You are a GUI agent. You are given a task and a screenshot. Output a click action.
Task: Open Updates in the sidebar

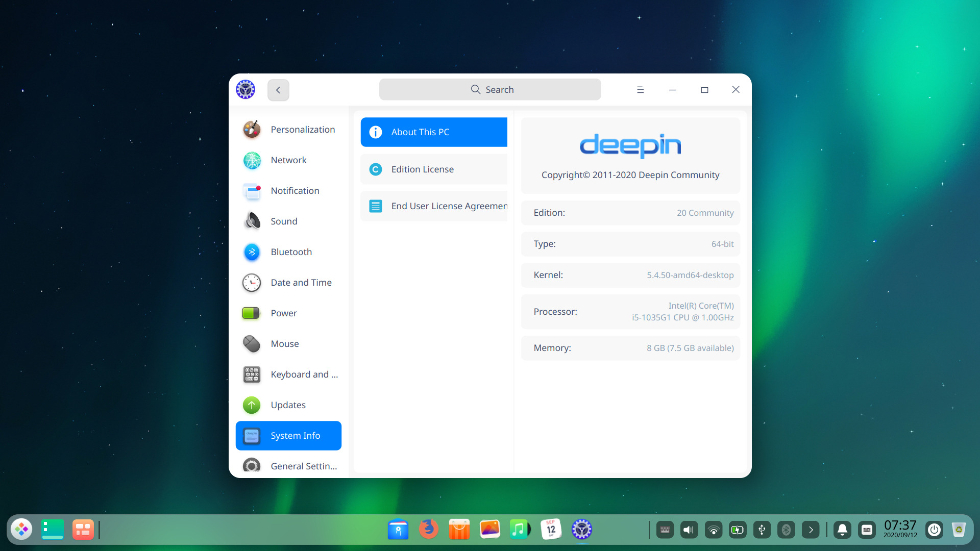288,405
